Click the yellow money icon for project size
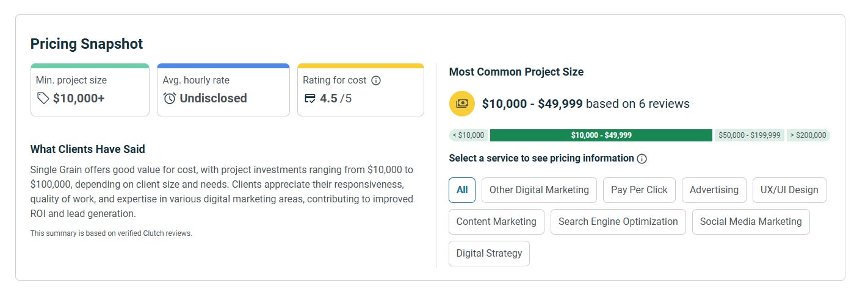This screenshot has width=868, height=295. click(x=462, y=104)
